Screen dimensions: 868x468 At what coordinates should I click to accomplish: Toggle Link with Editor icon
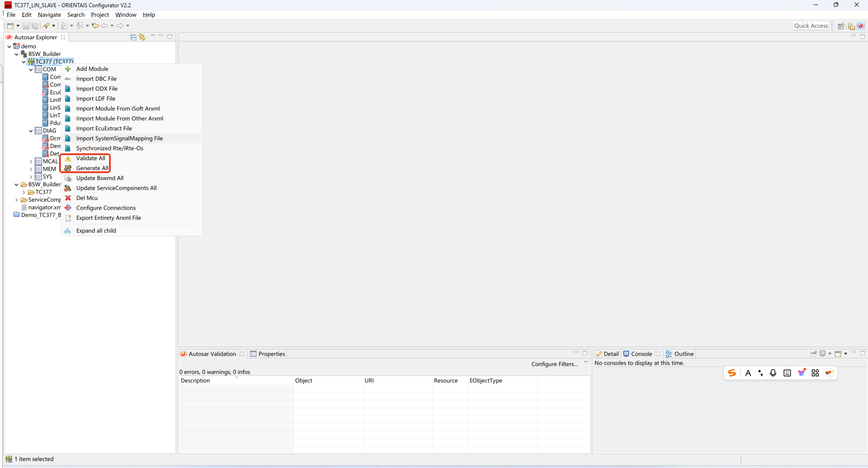pyautogui.click(x=142, y=37)
